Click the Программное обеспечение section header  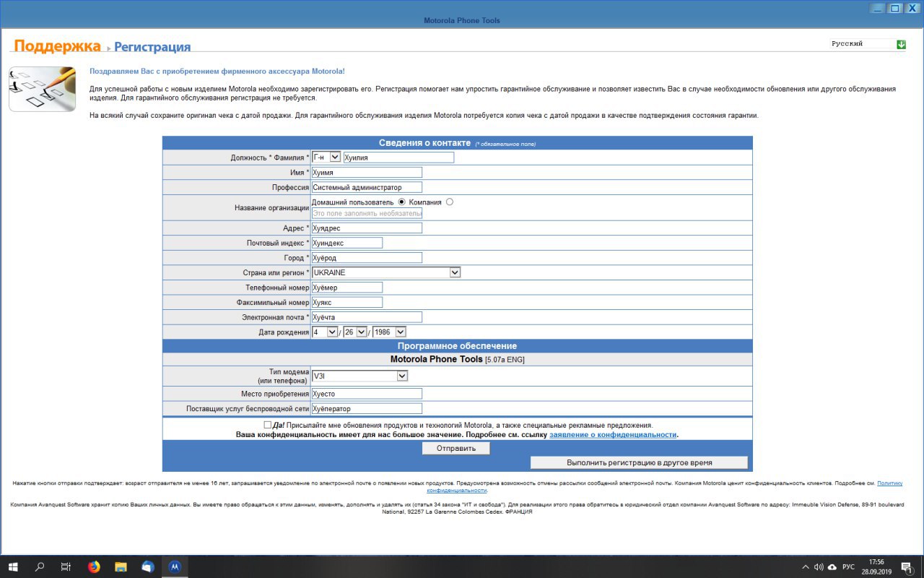point(457,346)
